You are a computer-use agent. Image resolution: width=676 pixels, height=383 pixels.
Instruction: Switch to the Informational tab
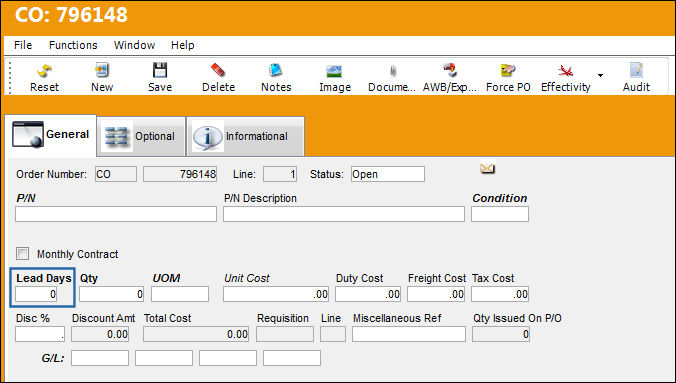pyautogui.click(x=245, y=136)
